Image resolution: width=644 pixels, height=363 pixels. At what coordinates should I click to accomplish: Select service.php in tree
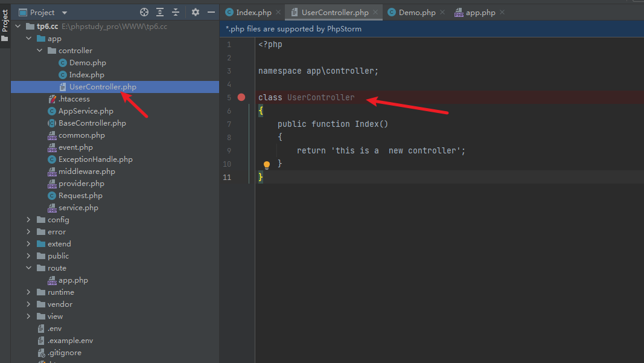pyautogui.click(x=78, y=208)
